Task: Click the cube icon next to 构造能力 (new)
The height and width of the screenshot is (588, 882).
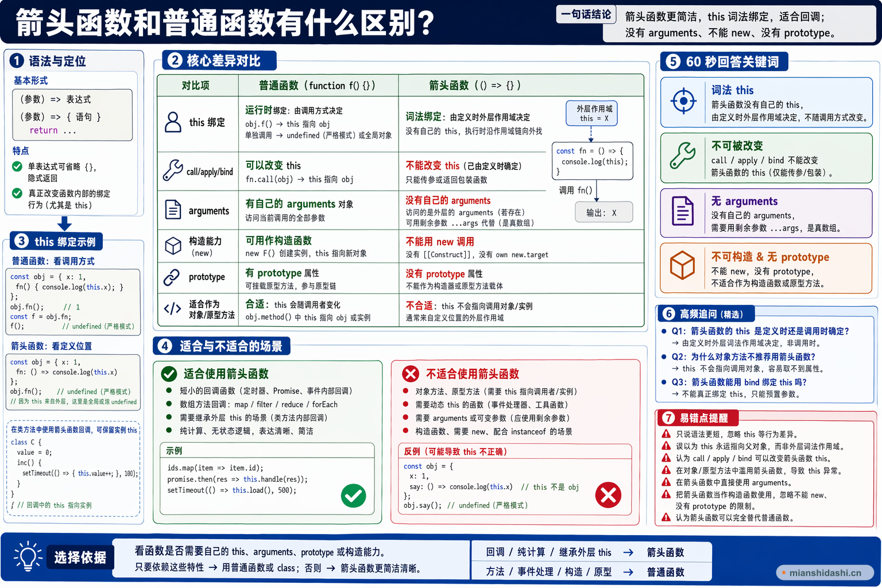Action: coord(173,246)
